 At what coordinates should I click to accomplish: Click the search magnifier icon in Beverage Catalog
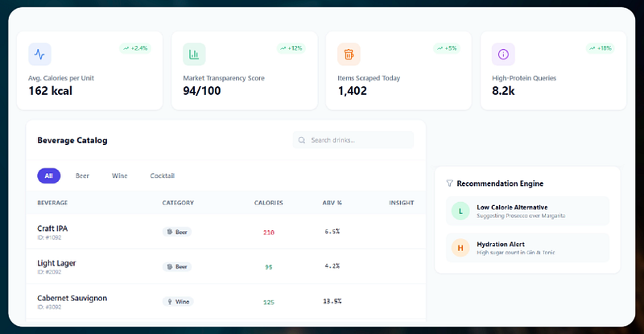[x=302, y=140]
